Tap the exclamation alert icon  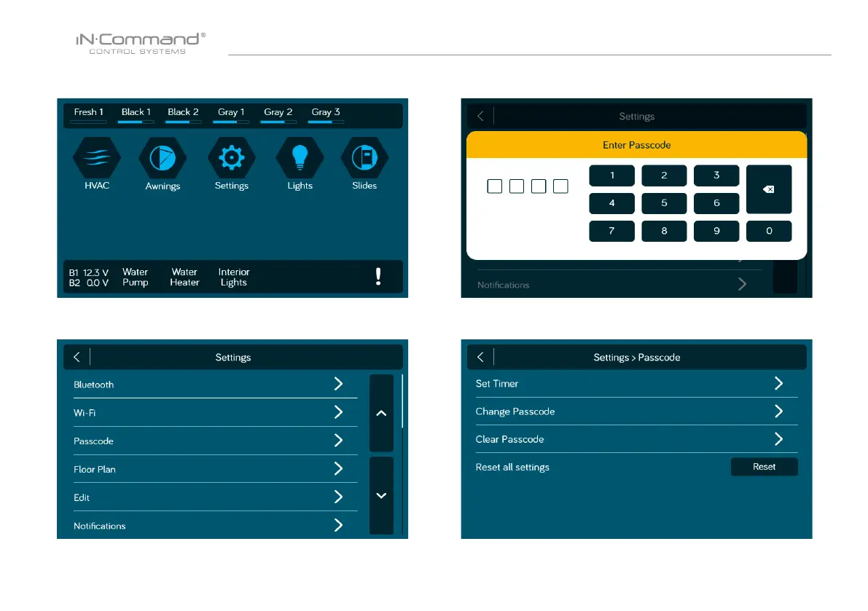tap(378, 277)
